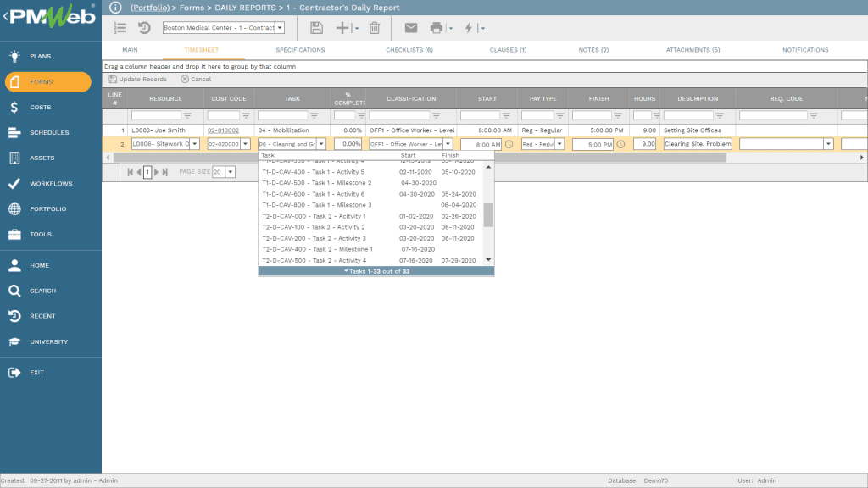
Task: Open University in sidebar
Action: tap(48, 342)
